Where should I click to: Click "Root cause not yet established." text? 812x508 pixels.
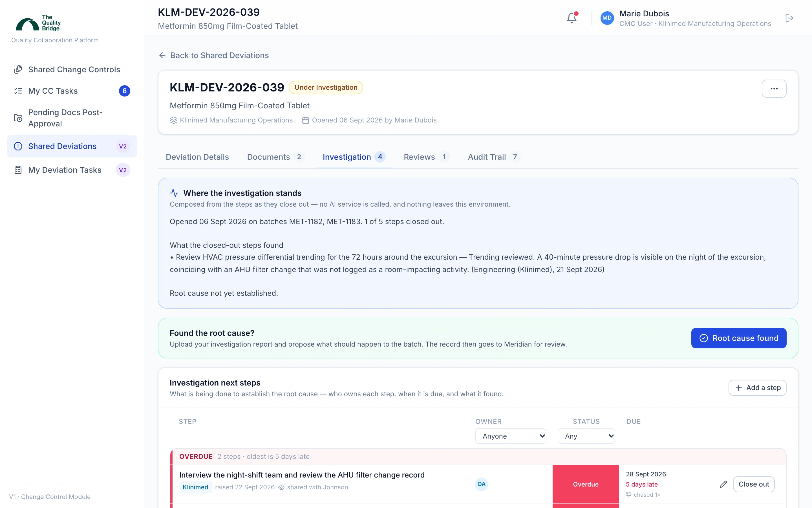(224, 293)
